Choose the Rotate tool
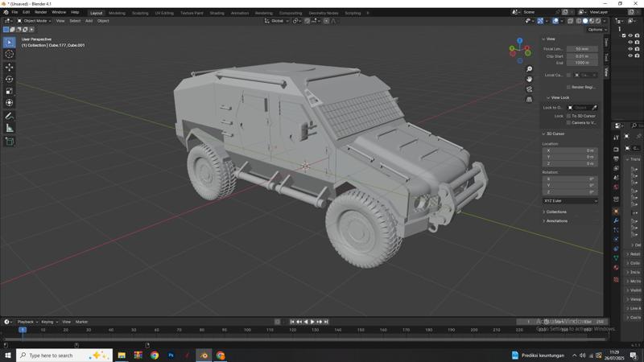 point(10,79)
